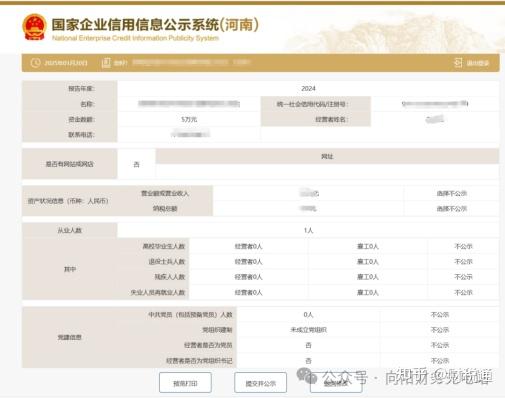Click the 经营者是否为党组织书记 label
Viewport: 505px width, 398px height.
point(199,361)
